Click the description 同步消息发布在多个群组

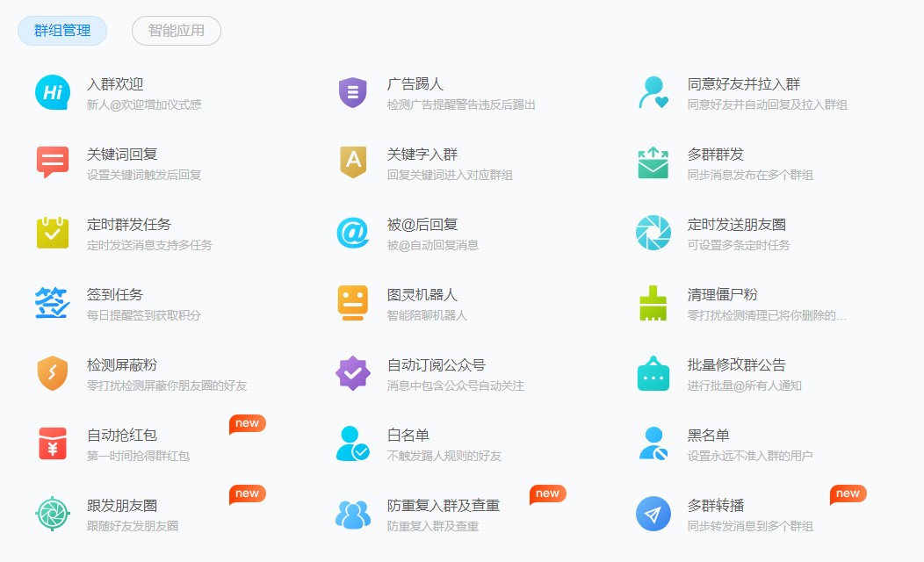pyautogui.click(x=750, y=175)
